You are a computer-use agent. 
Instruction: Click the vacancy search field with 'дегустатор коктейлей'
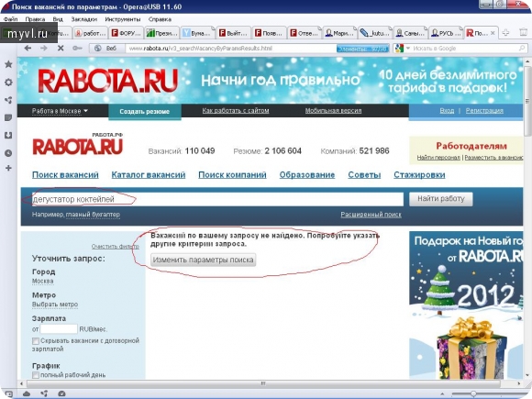pos(217,199)
